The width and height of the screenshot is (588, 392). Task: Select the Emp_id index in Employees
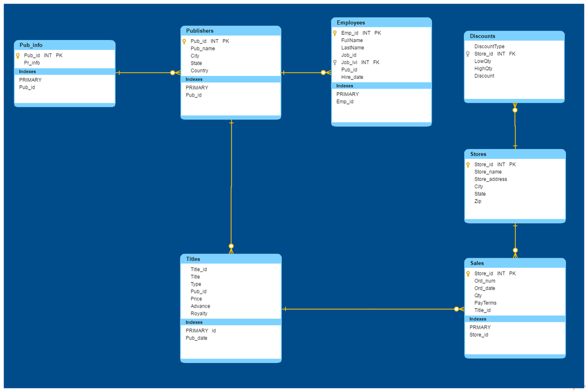(345, 102)
